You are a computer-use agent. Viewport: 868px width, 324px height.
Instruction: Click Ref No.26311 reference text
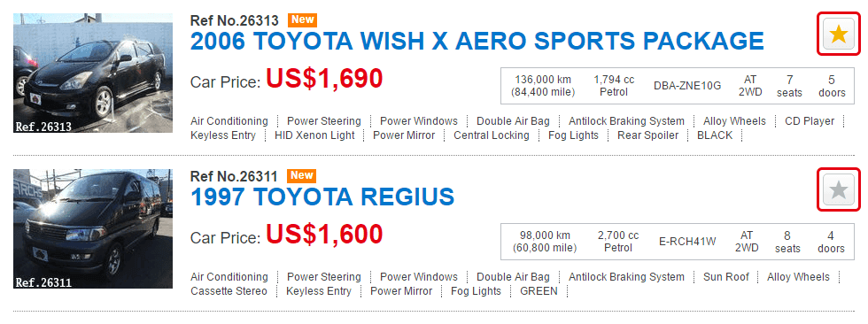234,176
